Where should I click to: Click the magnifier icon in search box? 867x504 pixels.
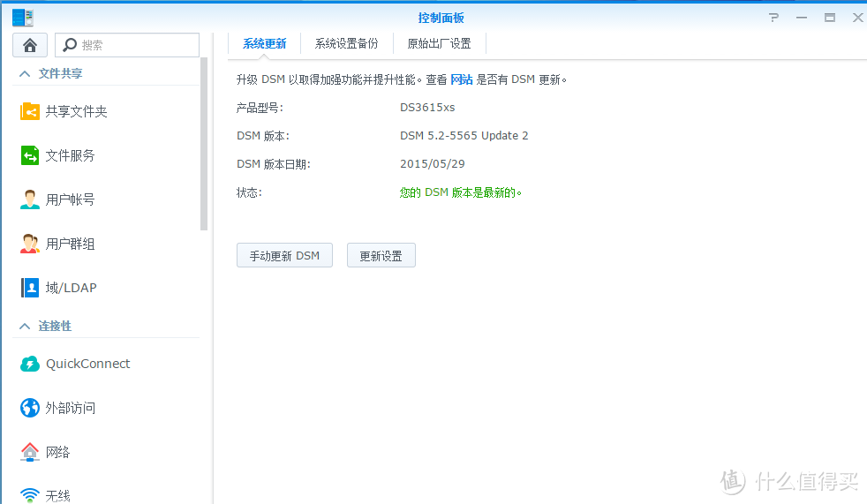[x=70, y=45]
